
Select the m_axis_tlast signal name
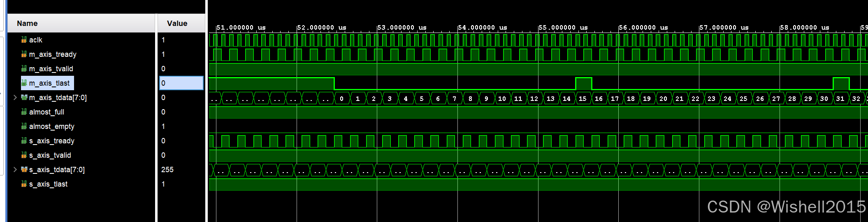(49, 83)
